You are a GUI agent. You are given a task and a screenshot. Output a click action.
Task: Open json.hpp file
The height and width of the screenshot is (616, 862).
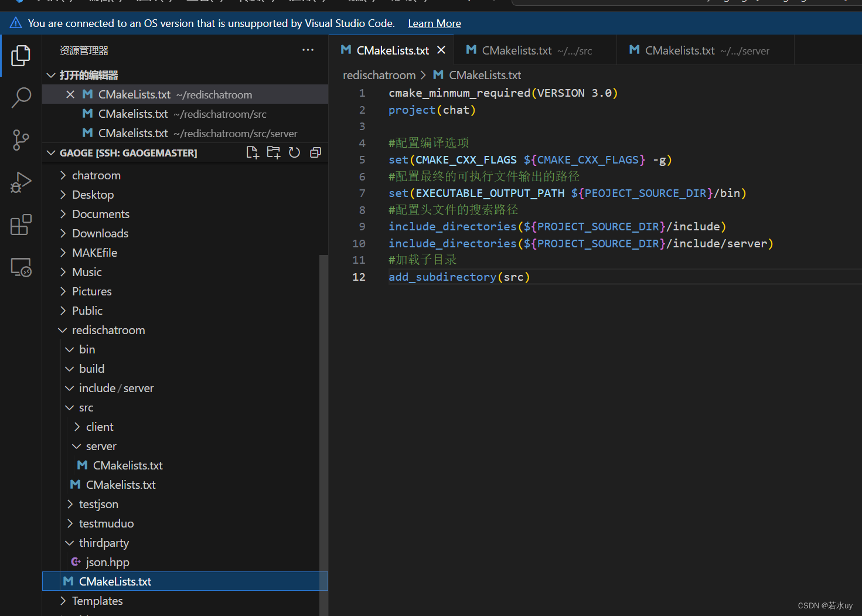pyautogui.click(x=107, y=562)
